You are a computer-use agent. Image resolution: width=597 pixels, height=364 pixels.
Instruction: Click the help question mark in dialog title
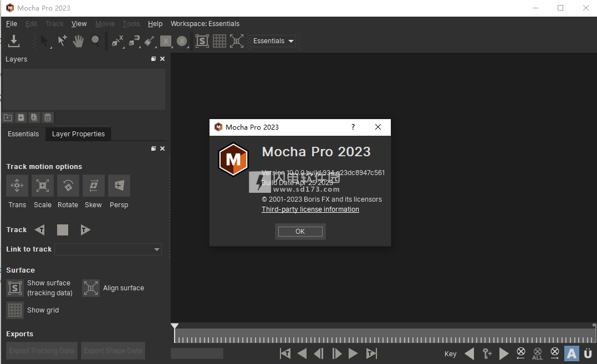(353, 127)
